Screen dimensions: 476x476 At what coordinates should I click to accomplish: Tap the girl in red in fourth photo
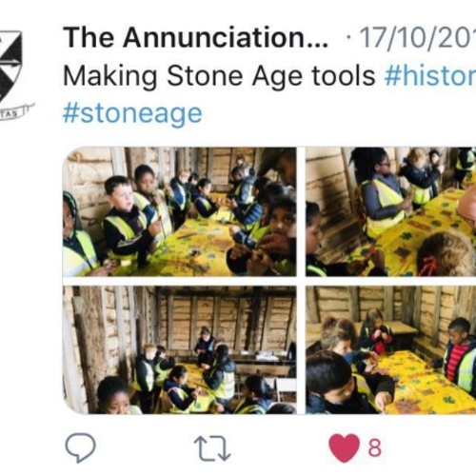point(378,331)
